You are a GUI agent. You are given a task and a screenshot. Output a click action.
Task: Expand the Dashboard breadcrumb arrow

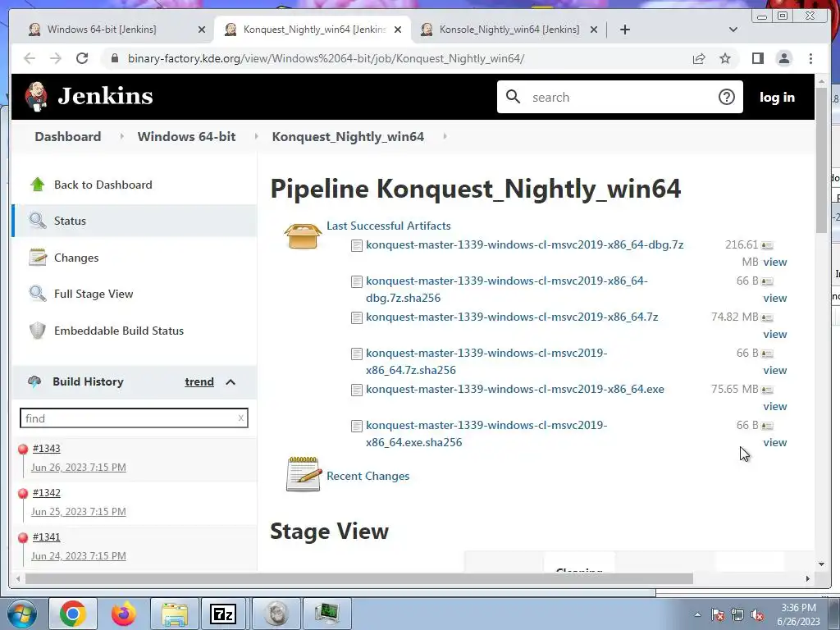(x=121, y=137)
